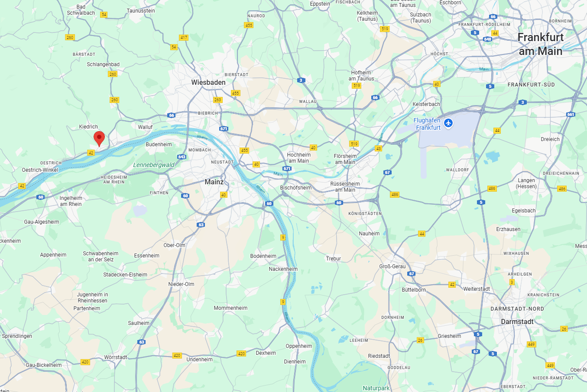Click the A 671 shield near Hochheim
This screenshot has height=392, width=587.
(287, 168)
